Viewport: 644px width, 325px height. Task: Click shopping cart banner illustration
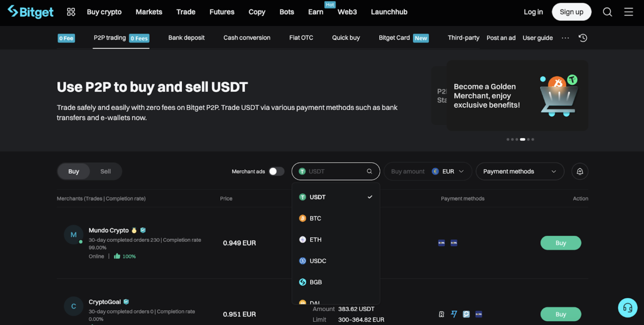559,96
